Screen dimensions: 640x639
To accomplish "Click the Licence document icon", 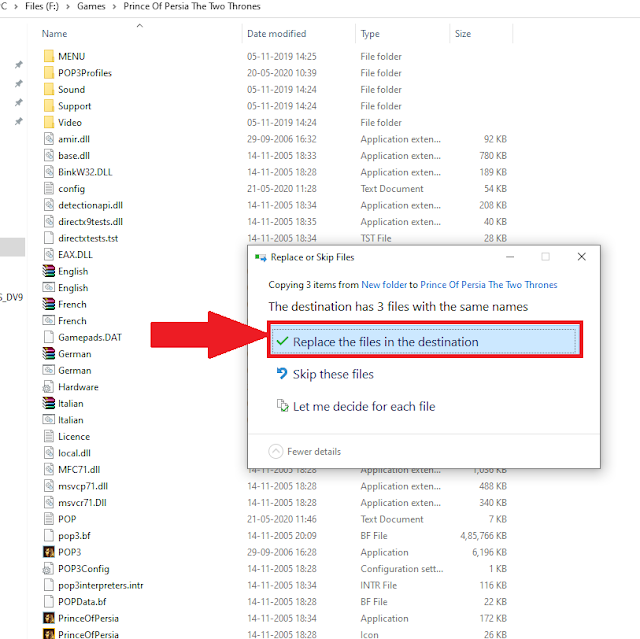I will [x=49, y=436].
